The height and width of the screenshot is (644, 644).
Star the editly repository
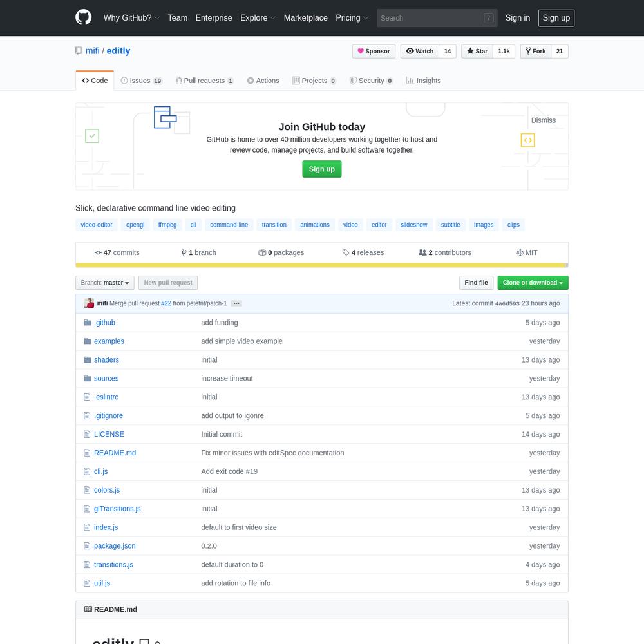[x=477, y=52]
